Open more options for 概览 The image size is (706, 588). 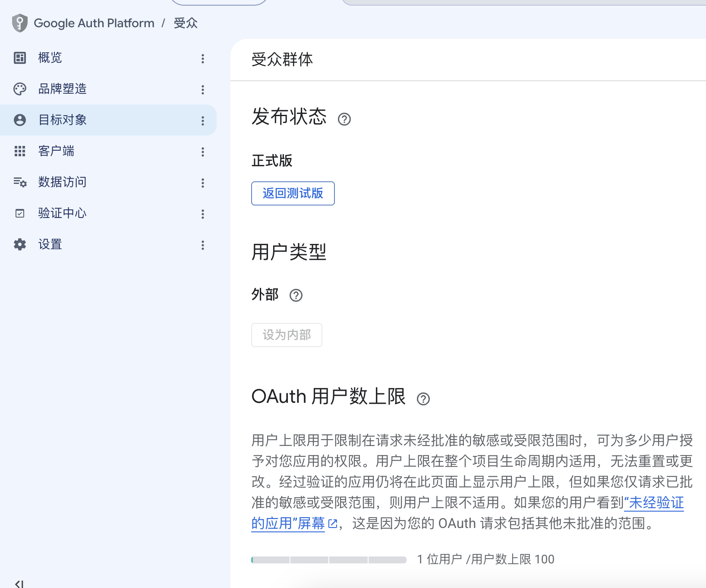[203, 58]
